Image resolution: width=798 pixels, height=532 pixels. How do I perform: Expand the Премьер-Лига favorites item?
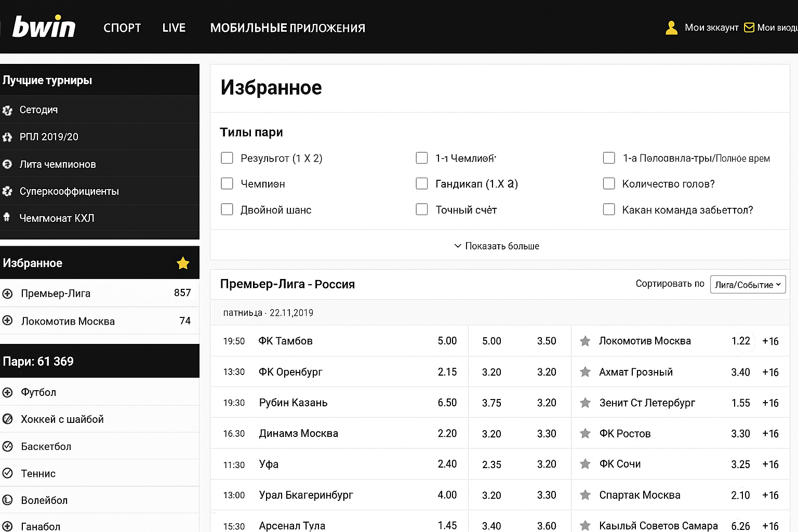point(8,294)
